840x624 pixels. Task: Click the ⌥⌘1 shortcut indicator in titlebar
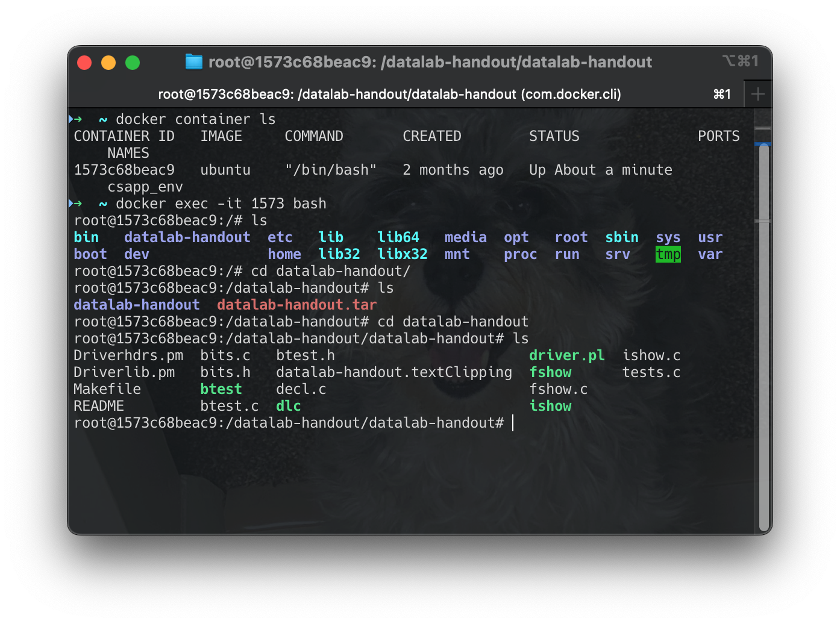(740, 61)
